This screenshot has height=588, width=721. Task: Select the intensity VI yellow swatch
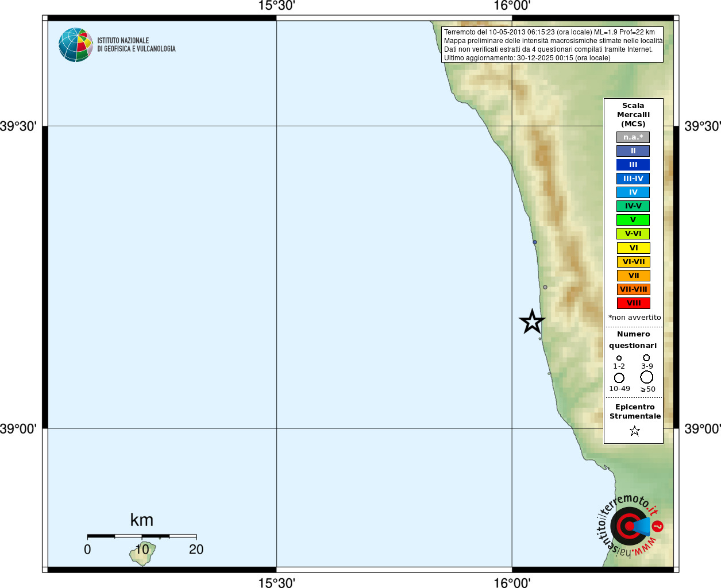pyautogui.click(x=634, y=248)
